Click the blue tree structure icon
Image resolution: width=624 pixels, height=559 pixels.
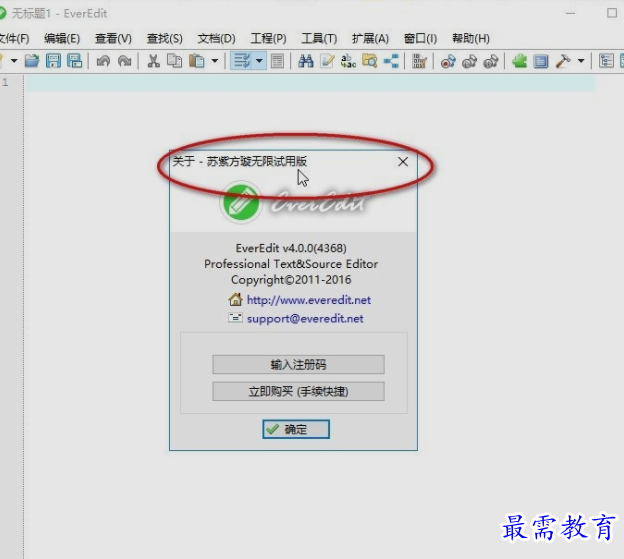pyautogui.click(x=391, y=61)
